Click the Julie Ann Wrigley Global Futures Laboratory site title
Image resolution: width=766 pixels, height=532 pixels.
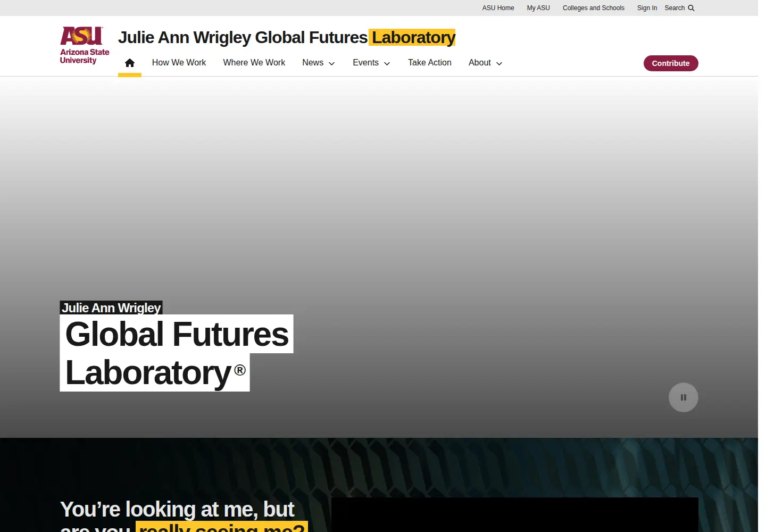click(x=287, y=37)
